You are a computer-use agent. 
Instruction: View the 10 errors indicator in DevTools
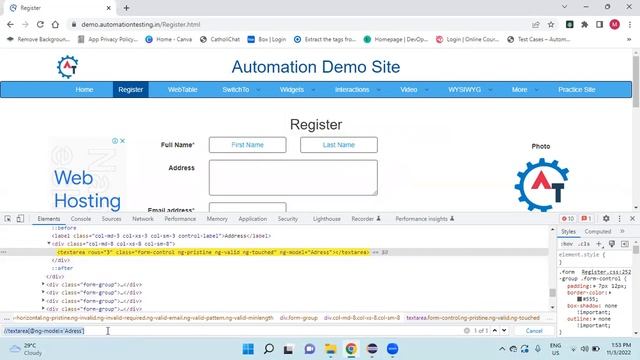[x=568, y=219]
